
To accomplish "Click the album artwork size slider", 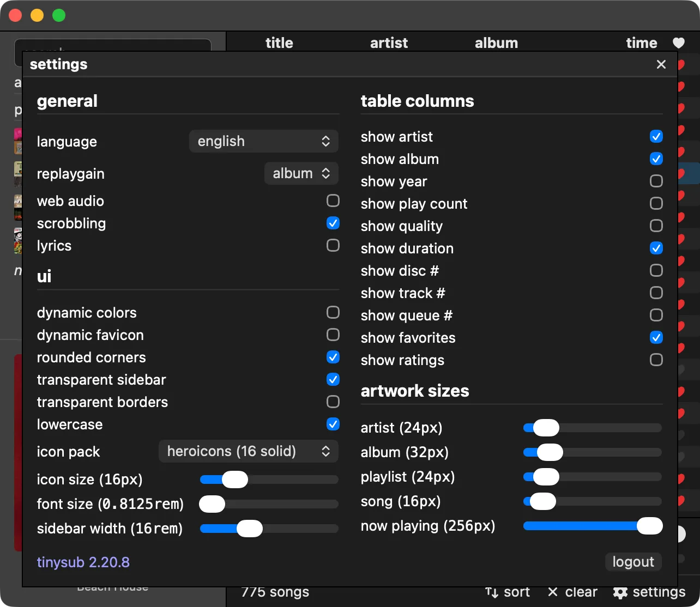I will pos(593,452).
